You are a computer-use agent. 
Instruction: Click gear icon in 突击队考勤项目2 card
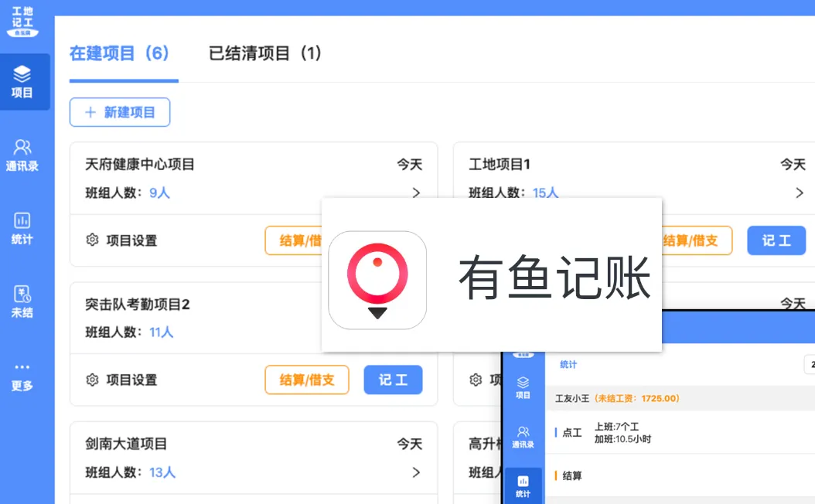click(x=92, y=380)
